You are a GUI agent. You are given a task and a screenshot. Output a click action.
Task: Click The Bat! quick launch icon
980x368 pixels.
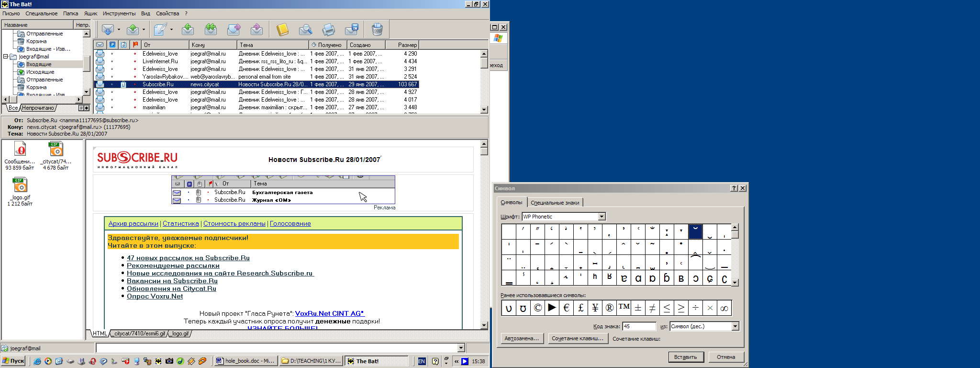pyautogui.click(x=158, y=361)
